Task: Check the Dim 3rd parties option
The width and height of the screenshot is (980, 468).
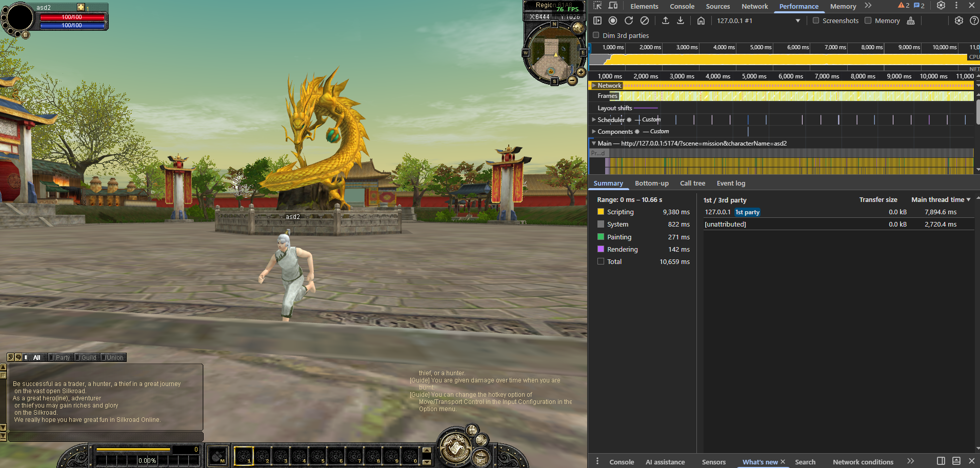Action: click(596, 35)
